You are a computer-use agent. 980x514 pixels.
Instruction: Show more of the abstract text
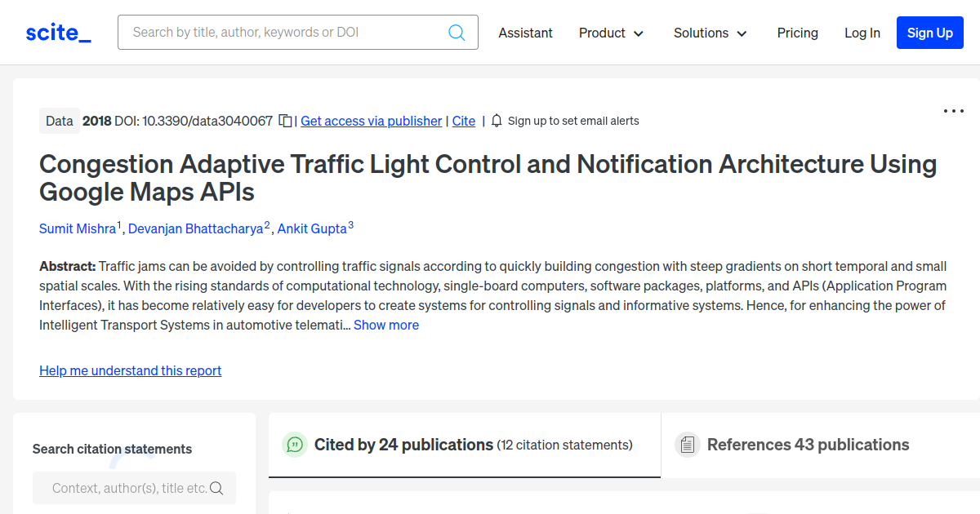click(386, 325)
